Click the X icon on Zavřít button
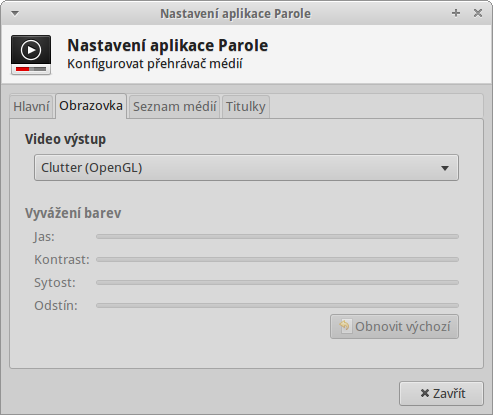Screen dimensions: 493x415 pos(425,393)
